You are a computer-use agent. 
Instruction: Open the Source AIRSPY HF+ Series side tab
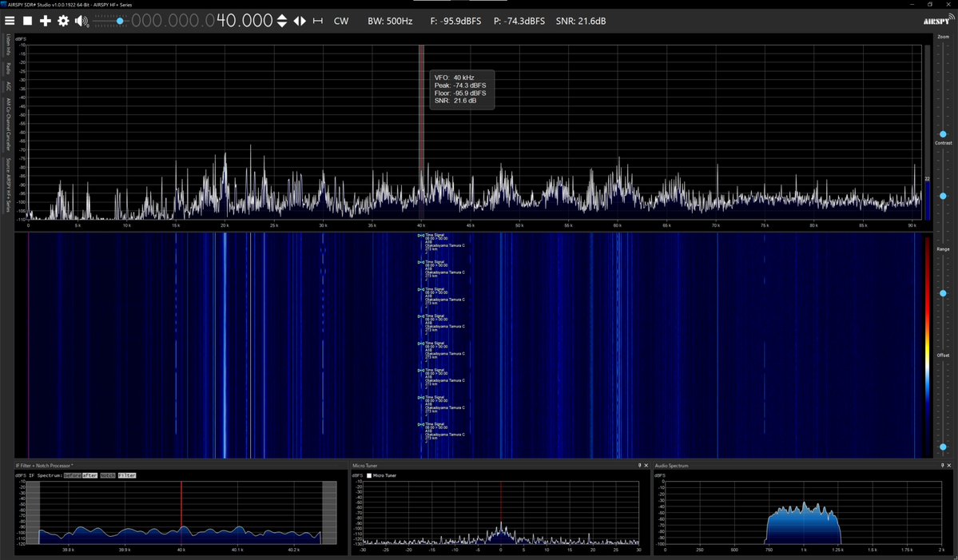(x=9, y=185)
